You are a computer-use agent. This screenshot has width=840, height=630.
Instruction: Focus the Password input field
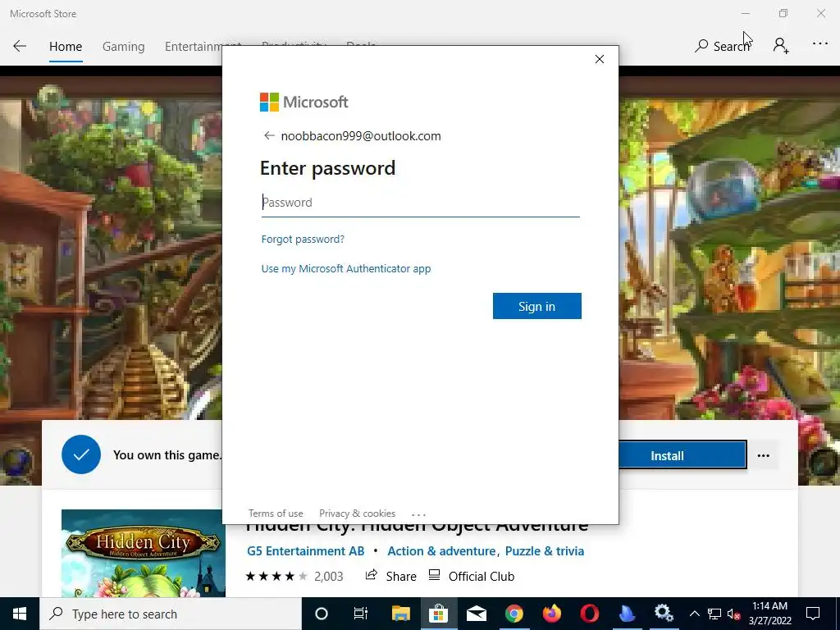421,203
